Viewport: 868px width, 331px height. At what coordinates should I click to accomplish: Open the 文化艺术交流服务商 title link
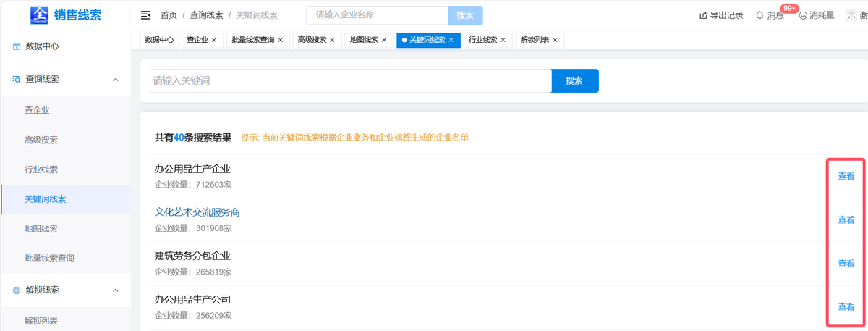(197, 212)
